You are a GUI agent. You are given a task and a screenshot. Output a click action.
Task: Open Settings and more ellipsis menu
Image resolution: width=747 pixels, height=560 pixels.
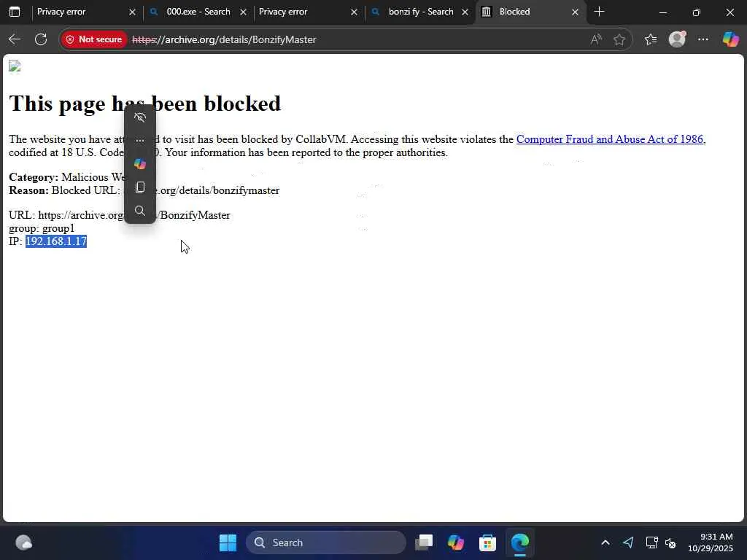703,39
